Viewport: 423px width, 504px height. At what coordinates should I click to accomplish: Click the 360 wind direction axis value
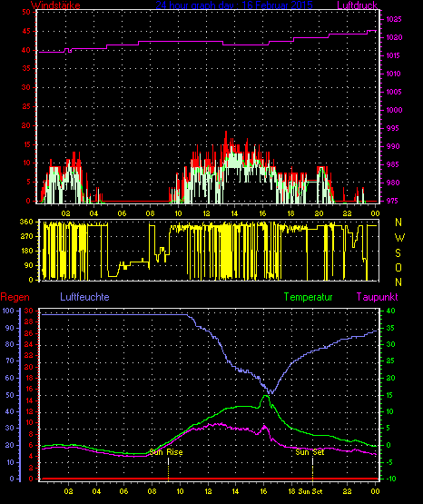(x=26, y=222)
